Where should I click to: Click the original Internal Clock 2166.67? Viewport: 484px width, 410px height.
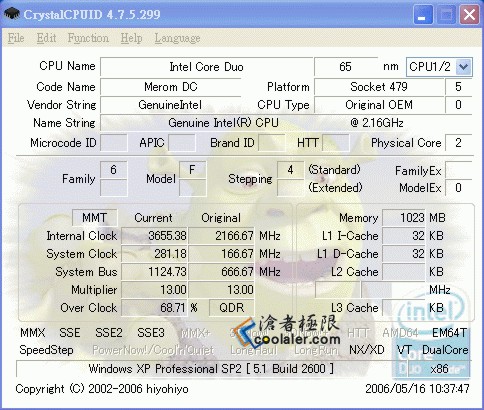point(222,236)
